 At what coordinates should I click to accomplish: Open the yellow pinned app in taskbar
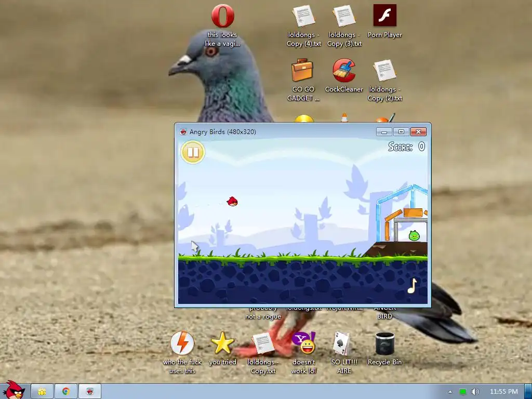pos(42,392)
